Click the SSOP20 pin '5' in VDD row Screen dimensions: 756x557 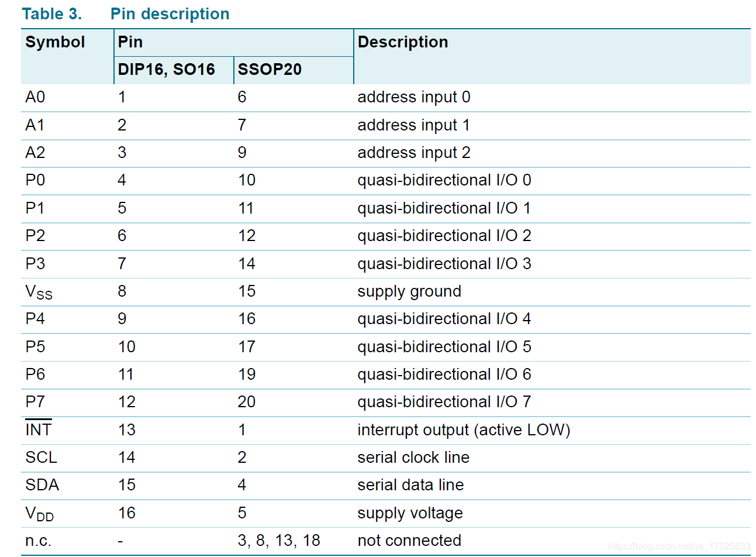pyautogui.click(x=242, y=513)
